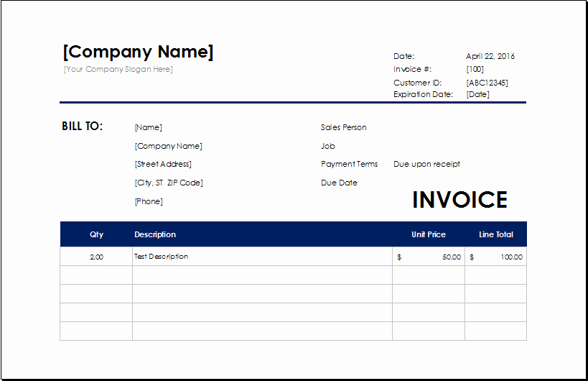The width and height of the screenshot is (588, 381).
Task: Click the Date: label
Action: (x=403, y=56)
